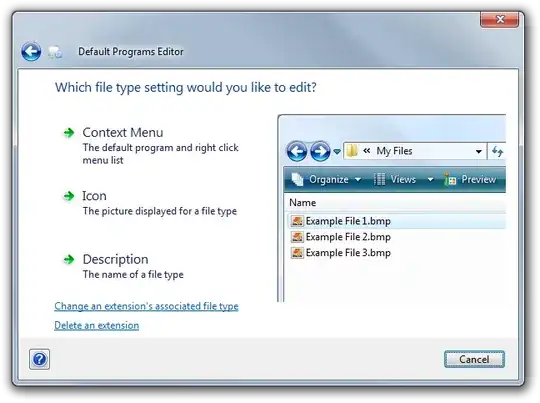Open the Organize menu in preview

[x=326, y=179]
